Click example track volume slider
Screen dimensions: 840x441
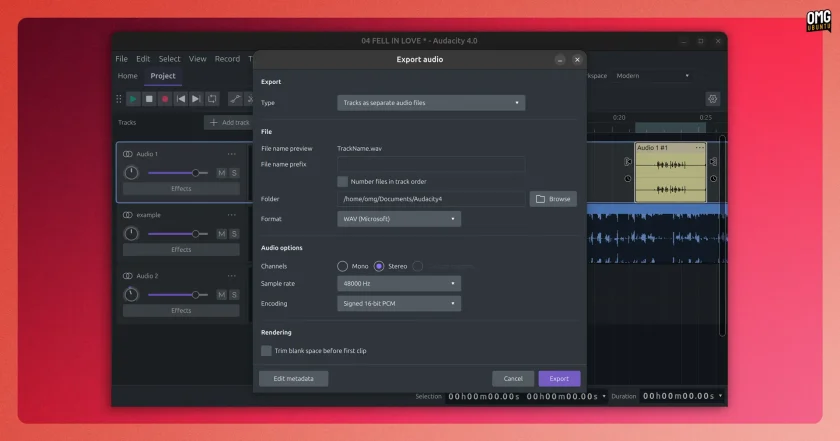pyautogui.click(x=178, y=234)
